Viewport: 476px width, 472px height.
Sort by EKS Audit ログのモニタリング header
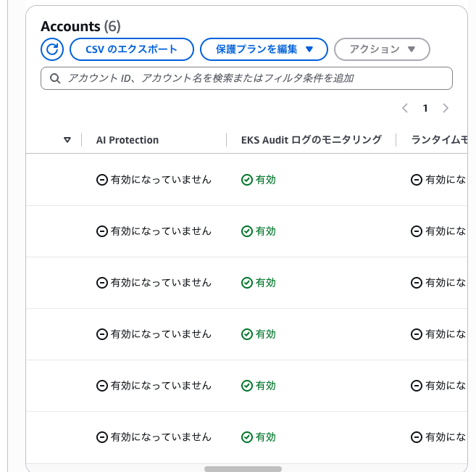tap(311, 140)
